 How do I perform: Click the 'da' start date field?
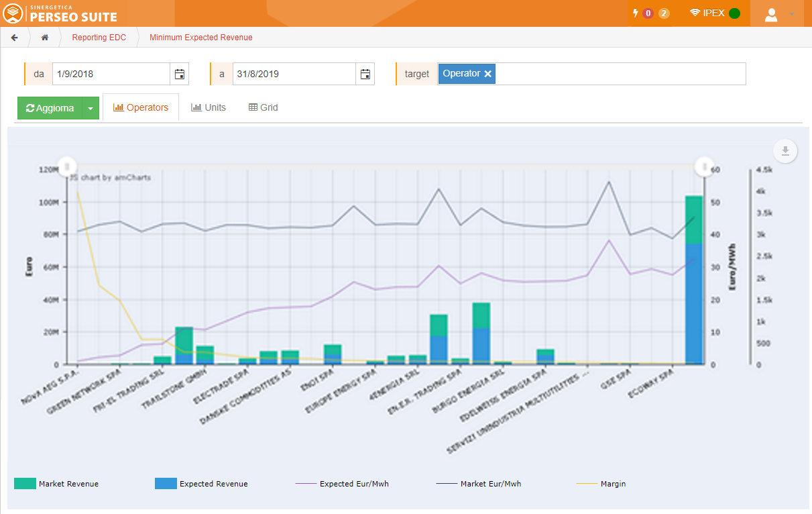(111, 74)
